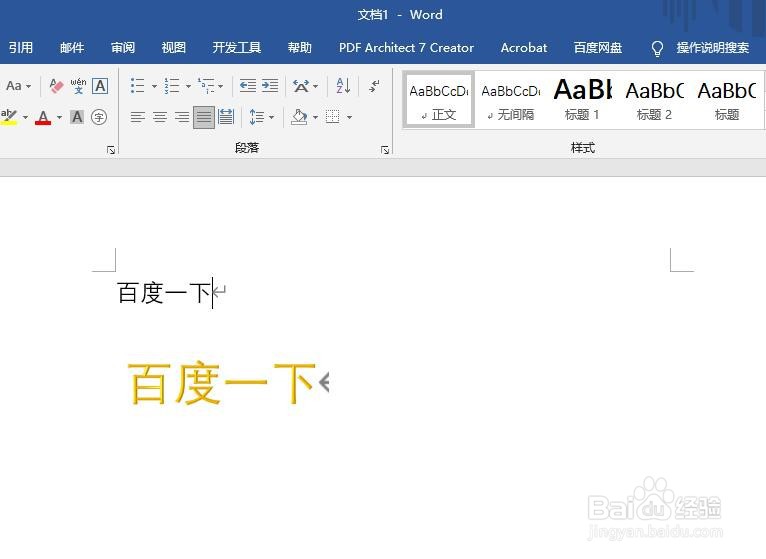Screen dimensions: 766x559
Task: Switch to the Acrobat tab
Action: click(524, 47)
